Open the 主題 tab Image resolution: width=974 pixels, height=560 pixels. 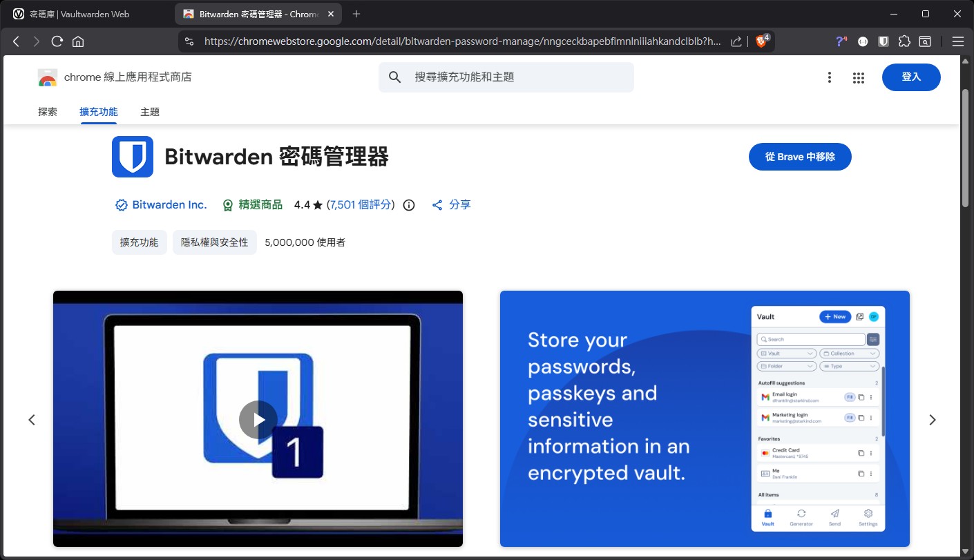click(150, 112)
